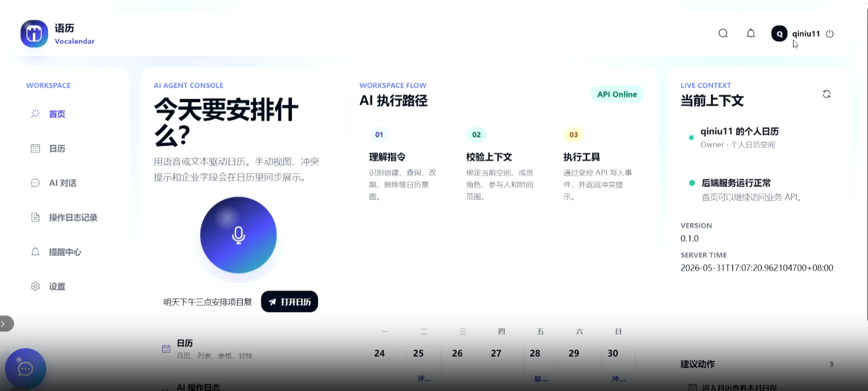Click the page vertical scrollbar
The height and width of the screenshot is (391, 868).
[x=866, y=164]
